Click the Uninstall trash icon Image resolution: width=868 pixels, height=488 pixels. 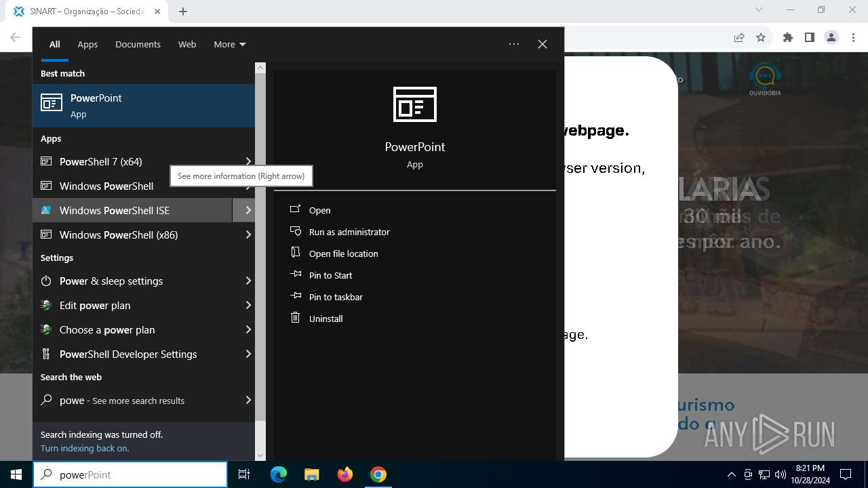[x=295, y=318]
